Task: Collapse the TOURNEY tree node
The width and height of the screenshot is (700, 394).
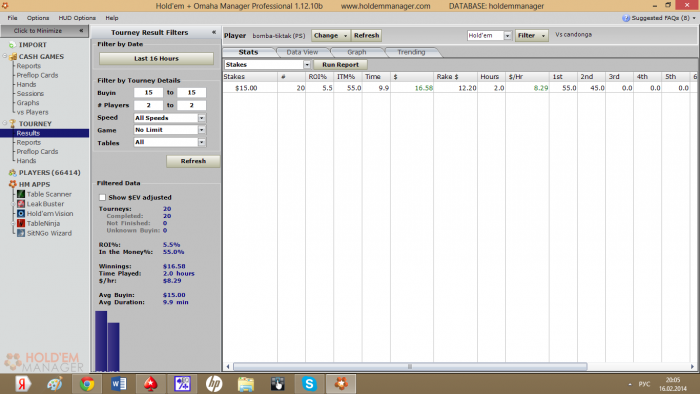Action: [x=5, y=123]
